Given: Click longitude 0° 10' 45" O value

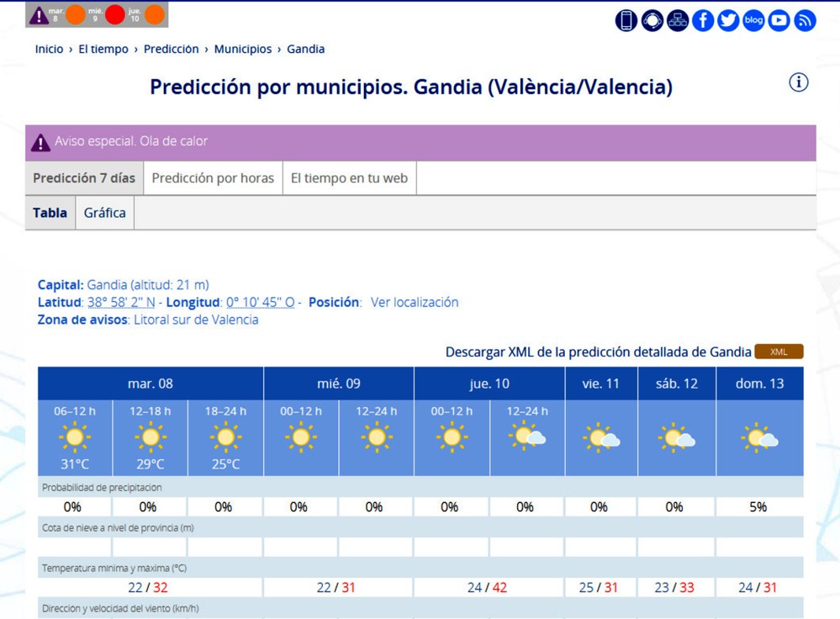Looking at the screenshot, I should [x=261, y=302].
